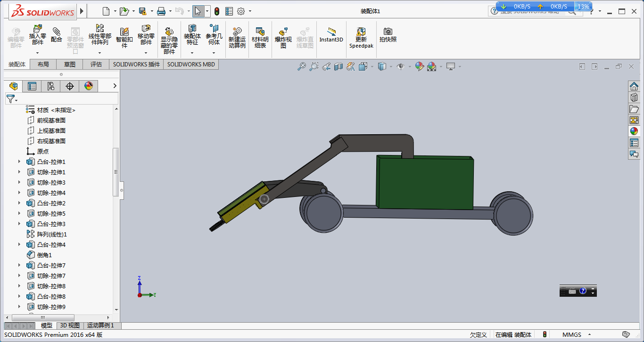
Task: Select 原点 origin in feature tree
Action: (43, 151)
